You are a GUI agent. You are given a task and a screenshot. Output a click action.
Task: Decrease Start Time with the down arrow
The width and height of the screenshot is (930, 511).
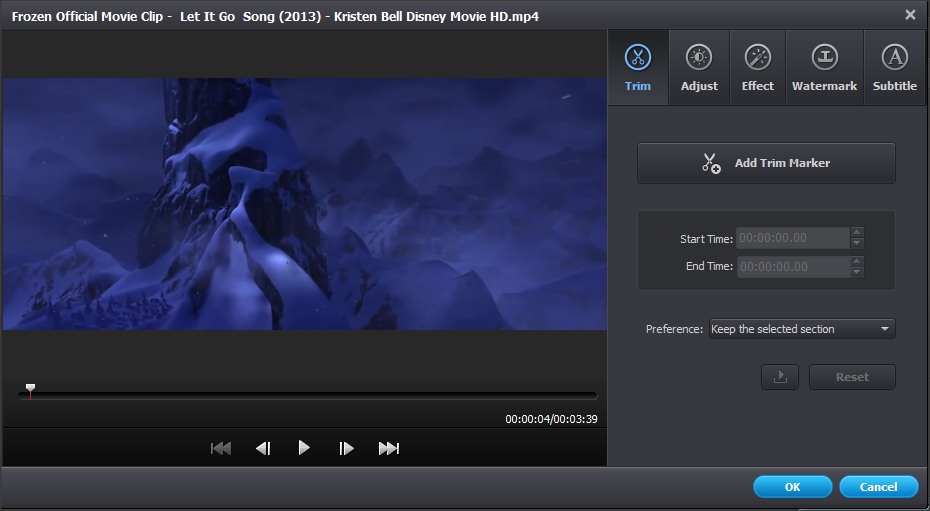coord(857,244)
